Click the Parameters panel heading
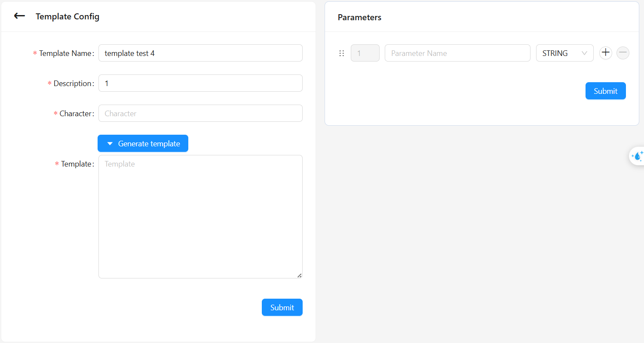Image resolution: width=644 pixels, height=343 pixels. 359,17
